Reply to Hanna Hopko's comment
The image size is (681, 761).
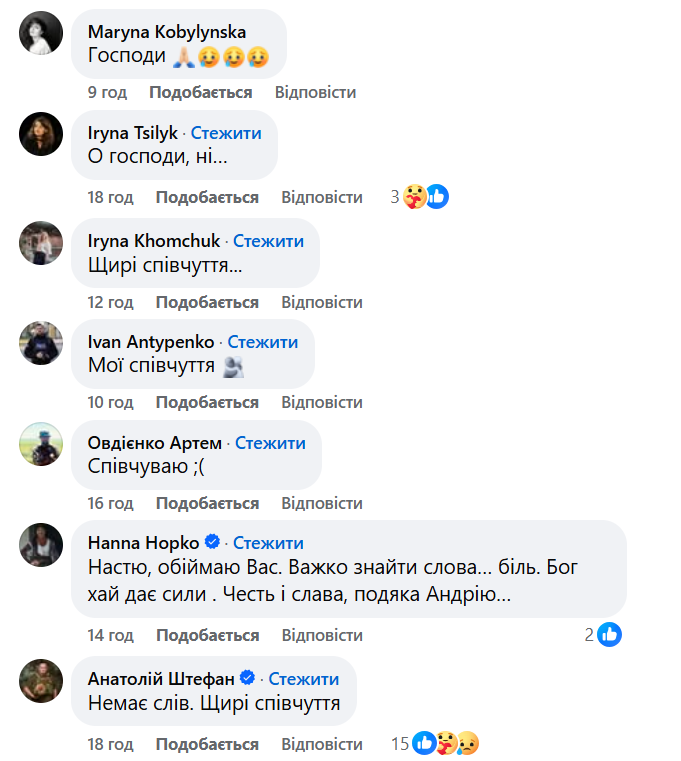[321, 635]
